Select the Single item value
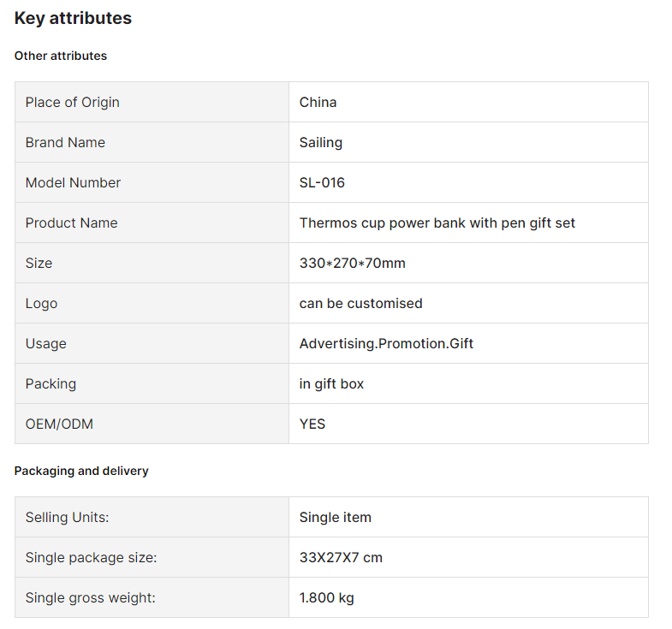 [x=335, y=517]
